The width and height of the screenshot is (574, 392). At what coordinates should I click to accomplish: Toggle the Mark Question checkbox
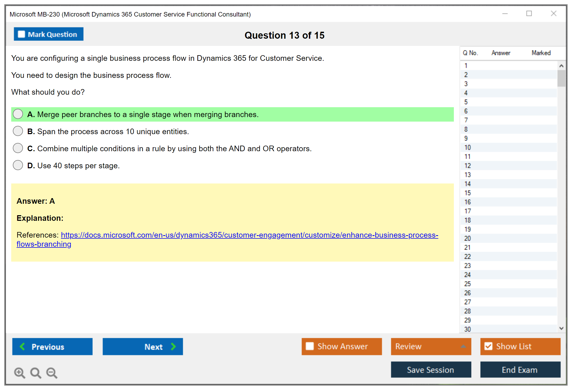22,34
